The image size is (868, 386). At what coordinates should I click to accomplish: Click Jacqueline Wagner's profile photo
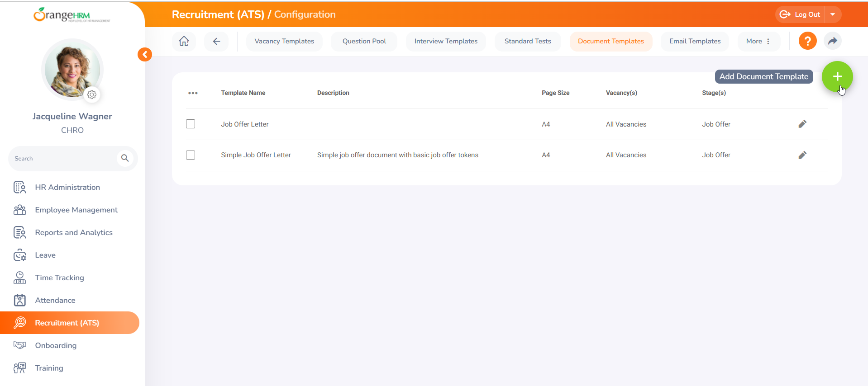point(72,69)
